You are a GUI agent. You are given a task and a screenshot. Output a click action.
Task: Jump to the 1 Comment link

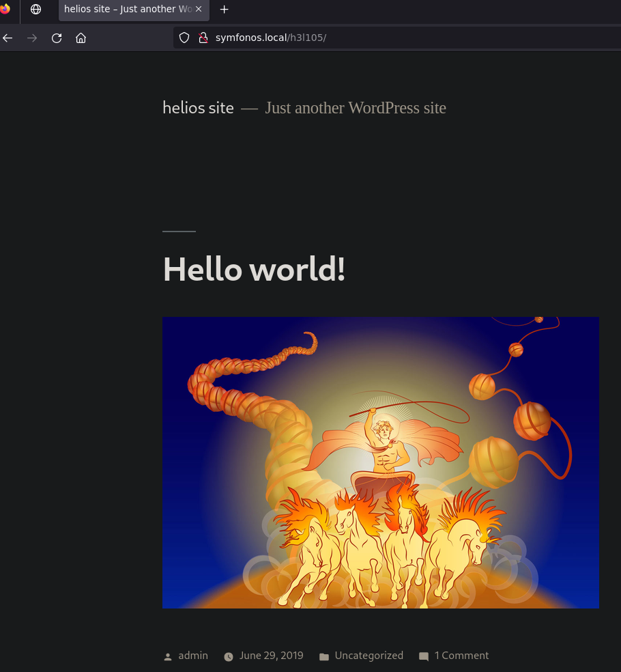[461, 656]
